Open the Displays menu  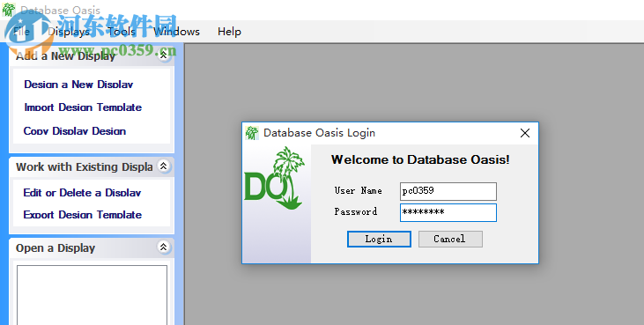click(68, 32)
